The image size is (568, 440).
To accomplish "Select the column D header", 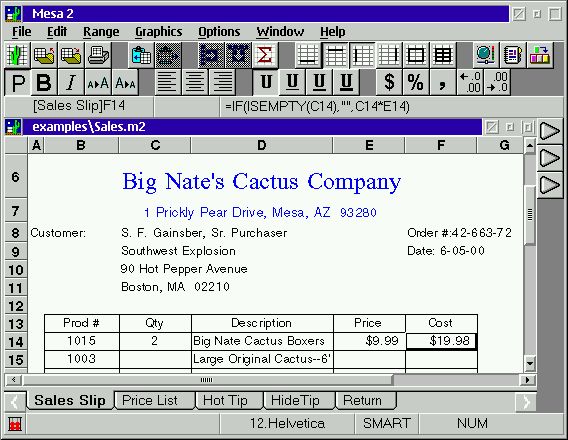I will pyautogui.click(x=261, y=145).
